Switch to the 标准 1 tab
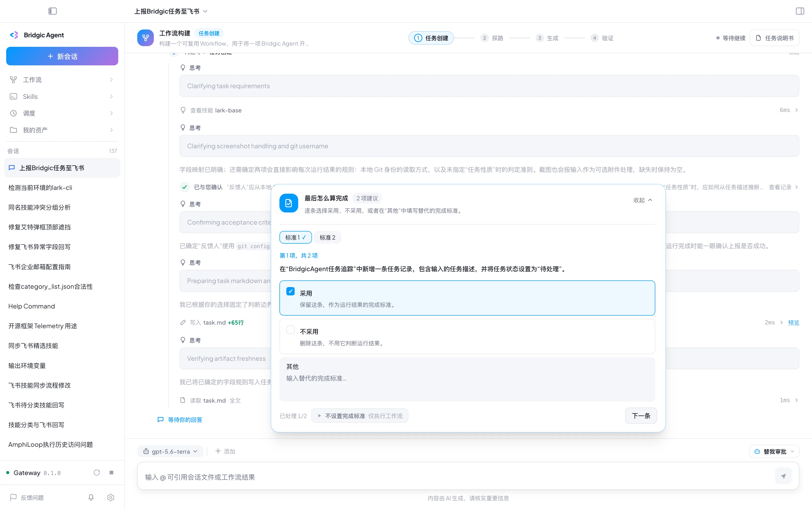 [x=296, y=237]
